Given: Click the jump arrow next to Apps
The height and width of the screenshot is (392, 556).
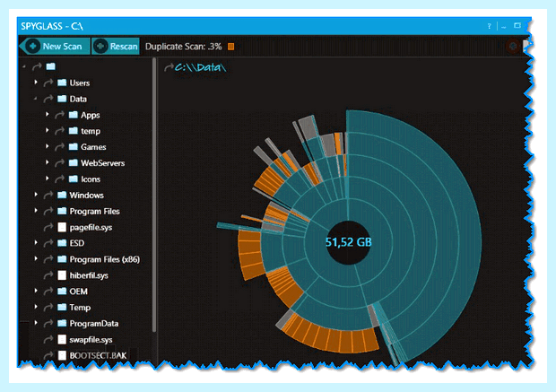Looking at the screenshot, I should click(x=59, y=115).
